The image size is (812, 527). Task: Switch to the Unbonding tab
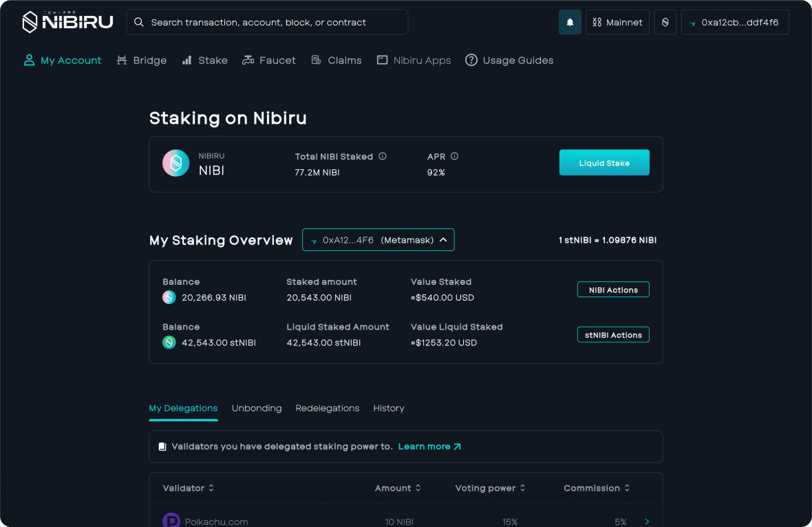tap(257, 408)
